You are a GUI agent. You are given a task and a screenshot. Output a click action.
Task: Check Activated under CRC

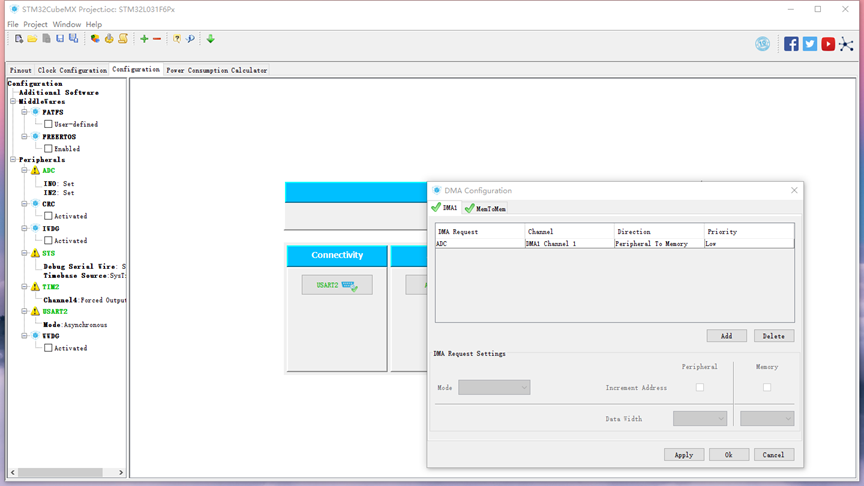pyautogui.click(x=48, y=215)
